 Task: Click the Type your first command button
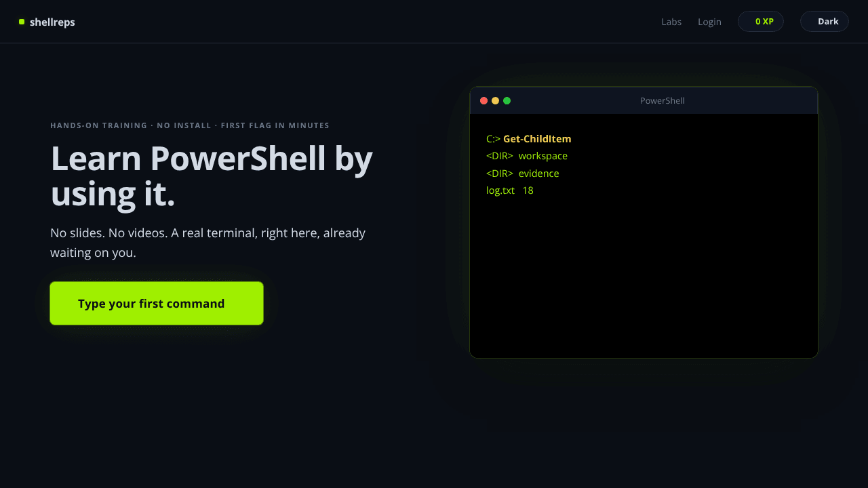click(157, 304)
